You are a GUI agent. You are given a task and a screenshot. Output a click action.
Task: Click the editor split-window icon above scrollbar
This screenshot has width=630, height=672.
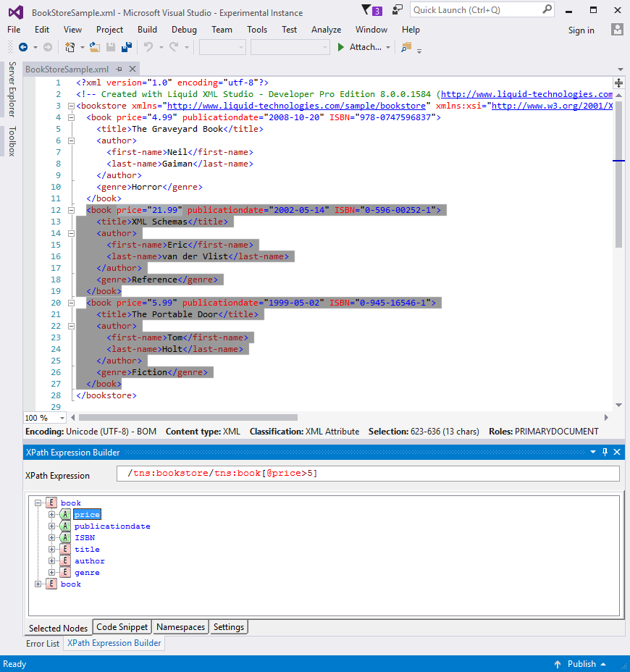click(618, 83)
